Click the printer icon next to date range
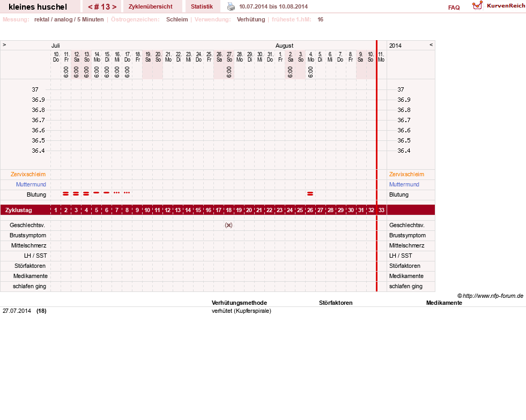The image size is (526, 420). coord(231,6)
